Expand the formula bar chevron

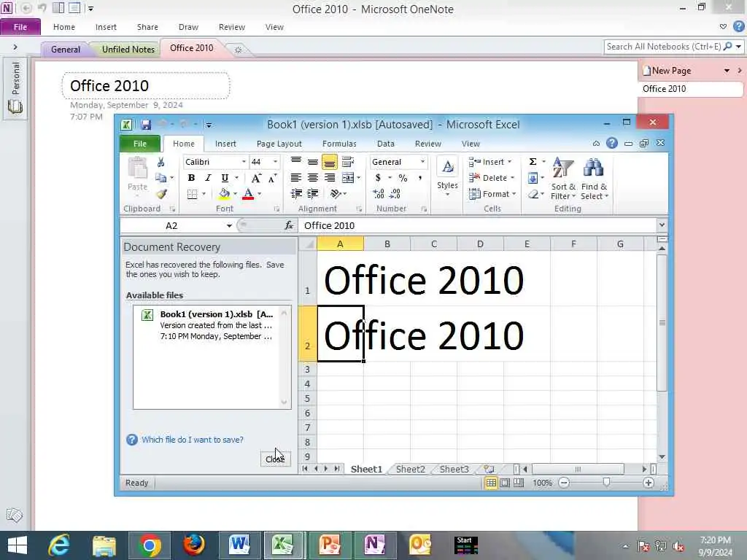coord(662,225)
